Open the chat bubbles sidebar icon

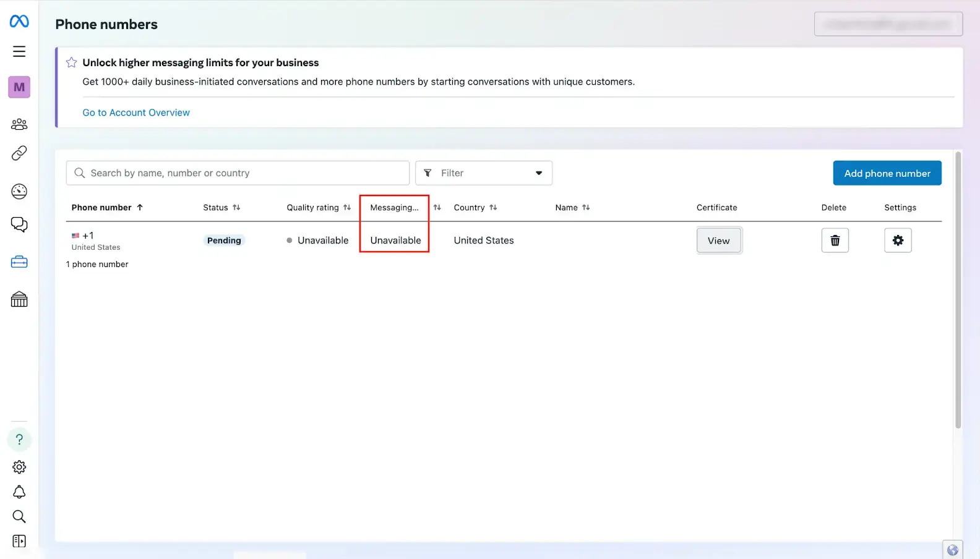(x=19, y=224)
